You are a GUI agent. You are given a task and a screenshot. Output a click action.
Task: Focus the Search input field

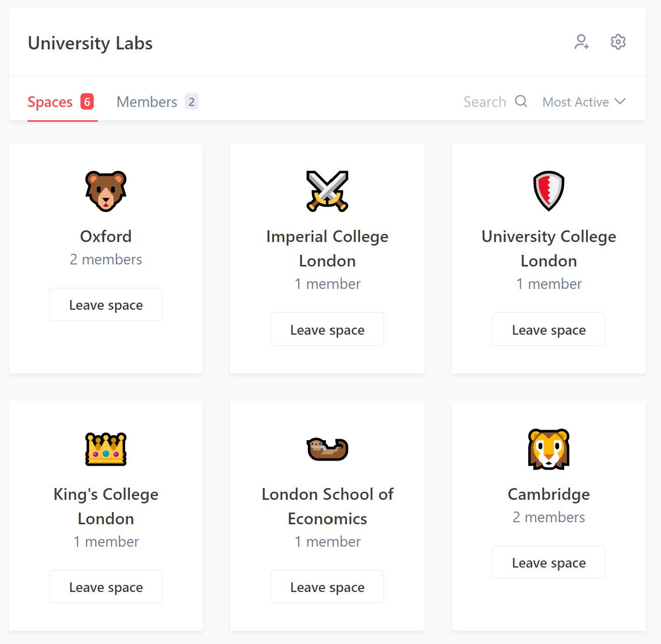click(x=484, y=102)
